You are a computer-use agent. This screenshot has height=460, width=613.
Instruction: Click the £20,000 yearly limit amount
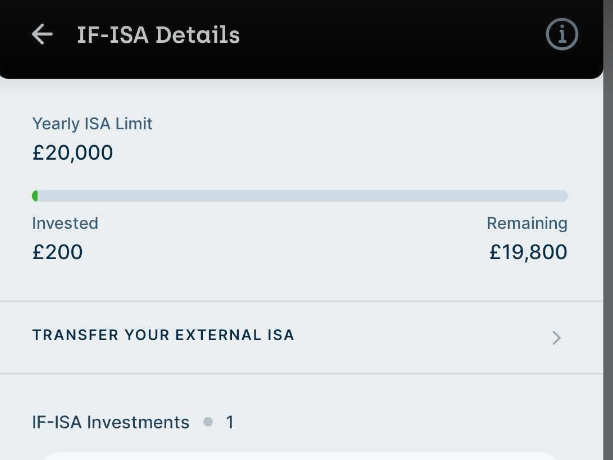click(72, 153)
